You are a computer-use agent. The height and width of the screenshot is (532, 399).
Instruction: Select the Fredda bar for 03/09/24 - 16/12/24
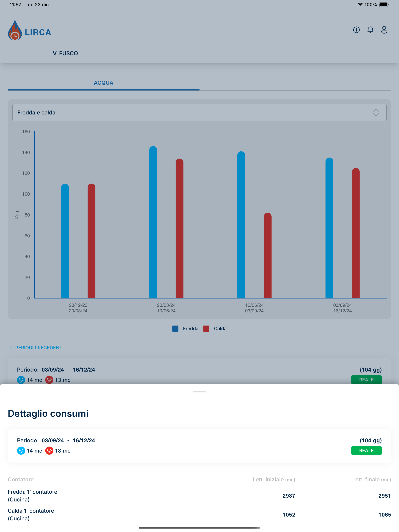coord(329,228)
